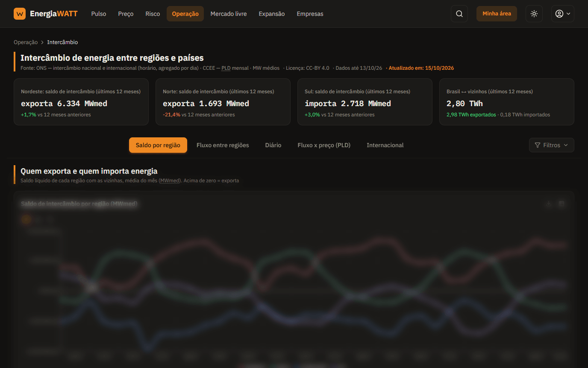Click the "+3,0%" change in Sul card
Screen dimensions: 588x368
pyautogui.click(x=312, y=115)
